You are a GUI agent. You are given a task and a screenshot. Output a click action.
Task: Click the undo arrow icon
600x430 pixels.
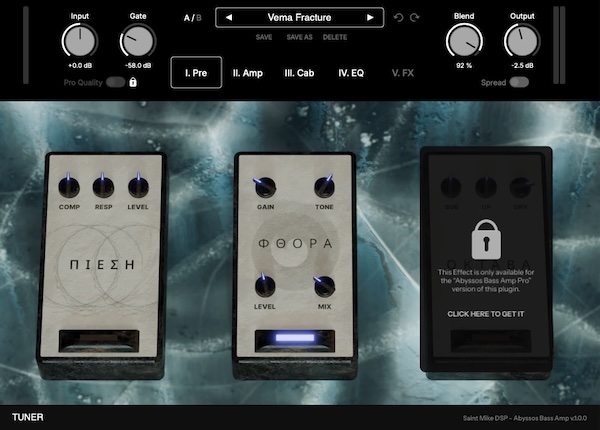point(398,18)
